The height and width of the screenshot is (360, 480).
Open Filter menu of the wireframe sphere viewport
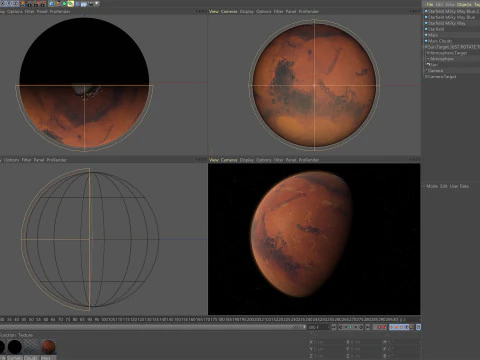pyautogui.click(x=26, y=160)
